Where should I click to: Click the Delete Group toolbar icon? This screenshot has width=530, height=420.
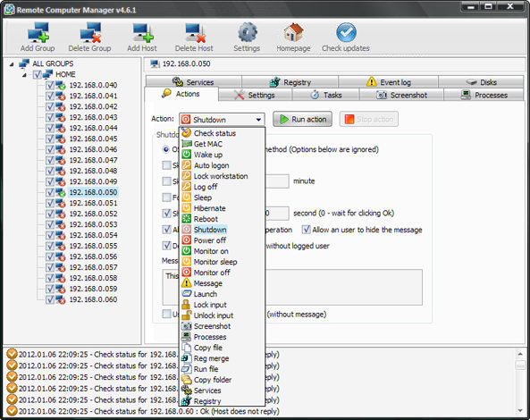[90, 32]
